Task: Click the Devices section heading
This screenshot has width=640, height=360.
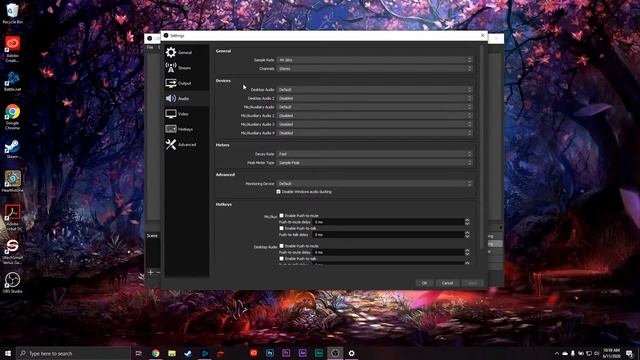Action: point(223,81)
